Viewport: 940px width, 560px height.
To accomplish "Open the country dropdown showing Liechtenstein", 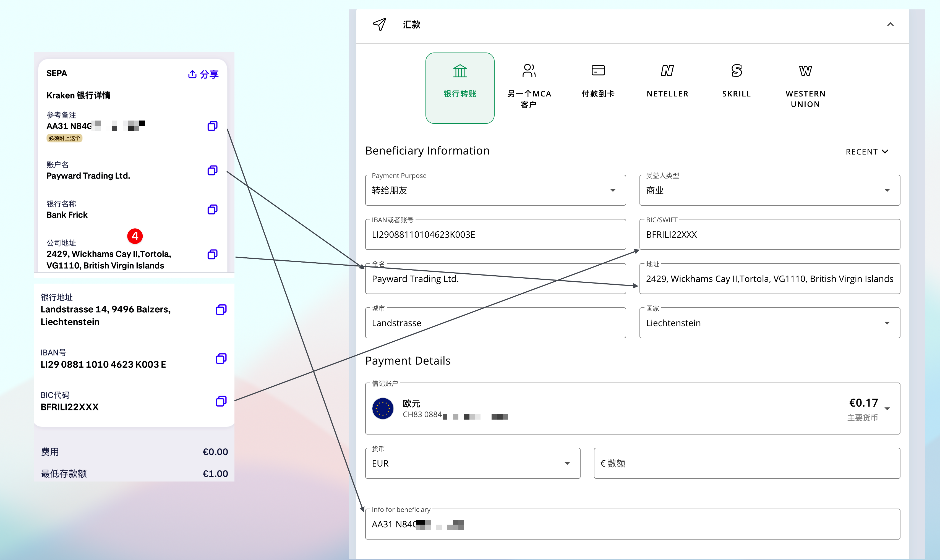I will 769,323.
